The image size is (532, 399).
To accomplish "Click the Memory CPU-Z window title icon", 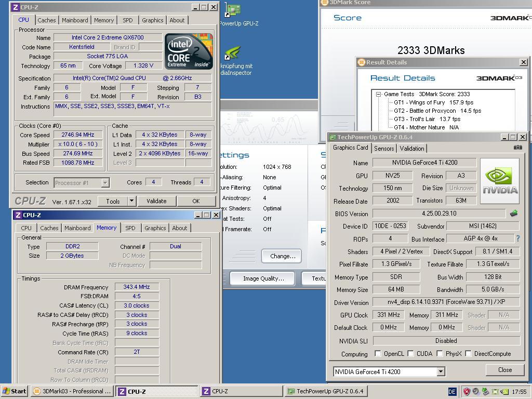I will pyautogui.click(x=18, y=215).
